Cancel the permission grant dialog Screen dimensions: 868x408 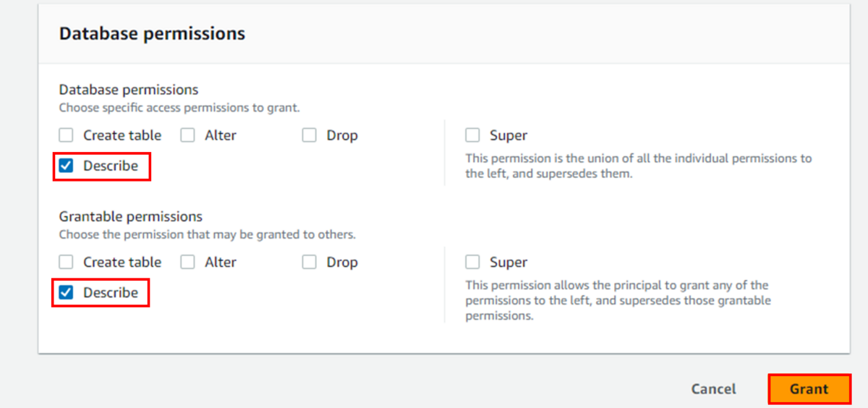tap(713, 389)
